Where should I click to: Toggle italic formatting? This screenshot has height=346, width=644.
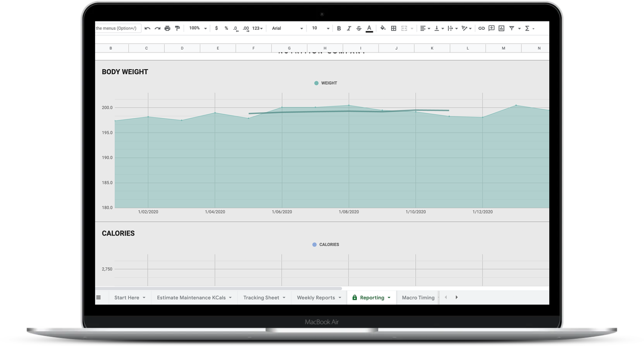(x=349, y=28)
